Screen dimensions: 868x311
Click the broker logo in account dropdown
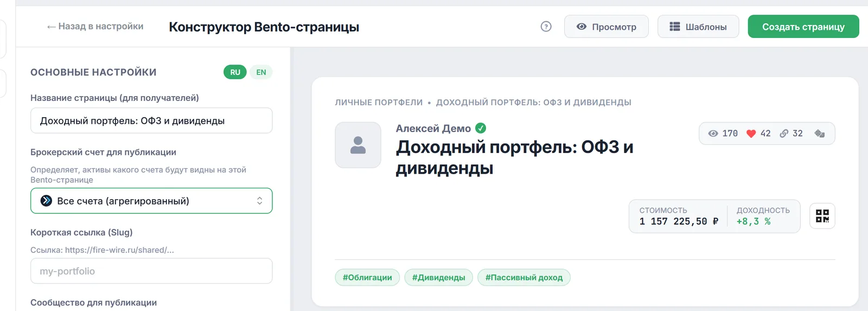46,201
